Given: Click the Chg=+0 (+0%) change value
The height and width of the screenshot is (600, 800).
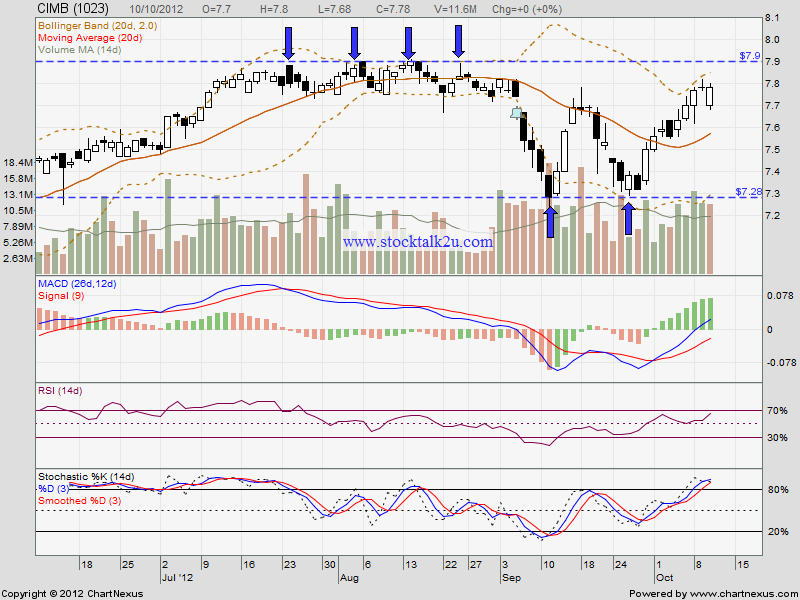Looking at the screenshot, I should [527, 9].
